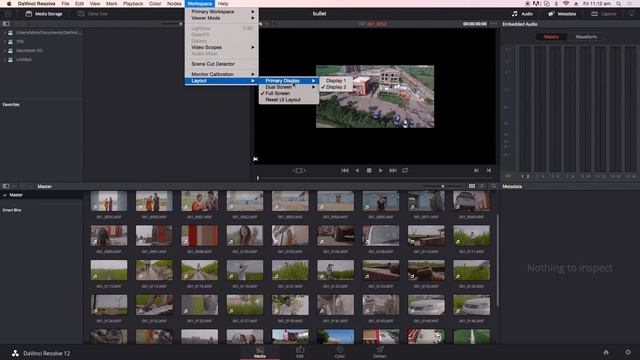Jump to last frame in viewer
The height and width of the screenshot is (360, 640).
(393, 171)
